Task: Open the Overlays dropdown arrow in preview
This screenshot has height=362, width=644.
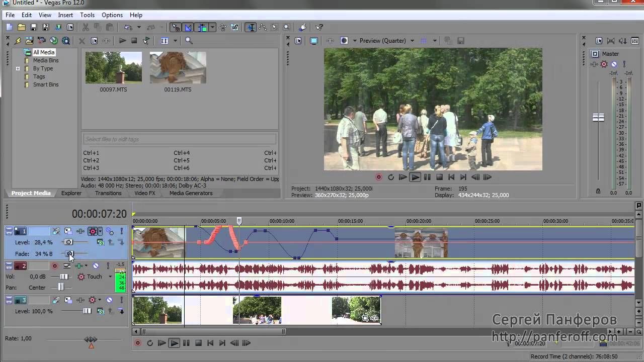Action: coord(435,41)
